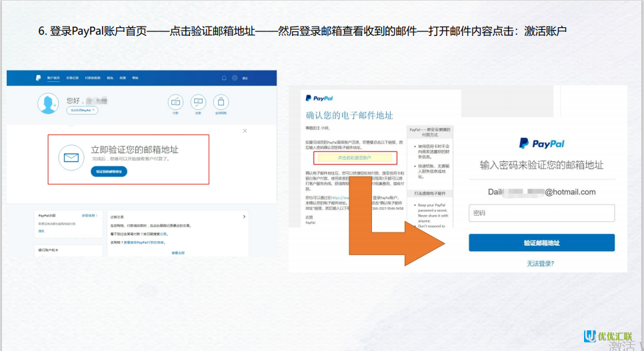
Task: Close the verify-email banner with the X
Action: (245, 131)
